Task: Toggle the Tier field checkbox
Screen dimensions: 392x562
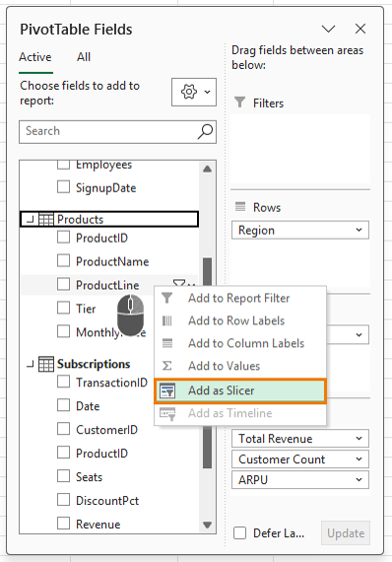Action: 63,308
